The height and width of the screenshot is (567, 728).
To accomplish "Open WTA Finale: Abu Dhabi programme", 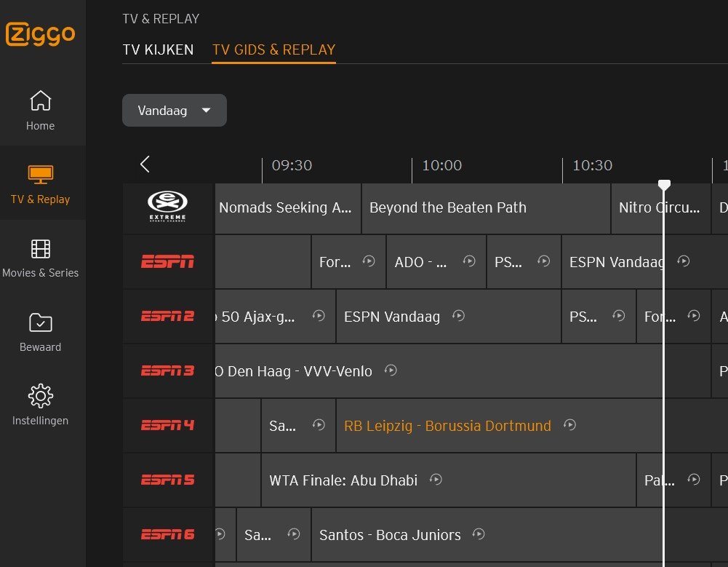I will [449, 480].
